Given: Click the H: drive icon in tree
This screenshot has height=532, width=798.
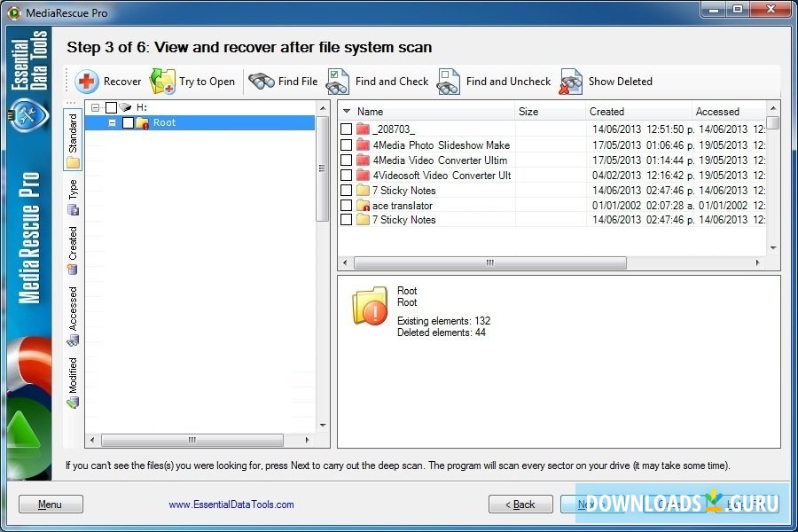Looking at the screenshot, I should (125, 107).
